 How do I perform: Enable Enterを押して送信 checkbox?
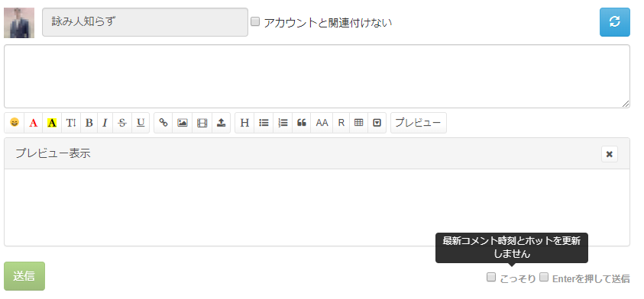[x=544, y=278]
